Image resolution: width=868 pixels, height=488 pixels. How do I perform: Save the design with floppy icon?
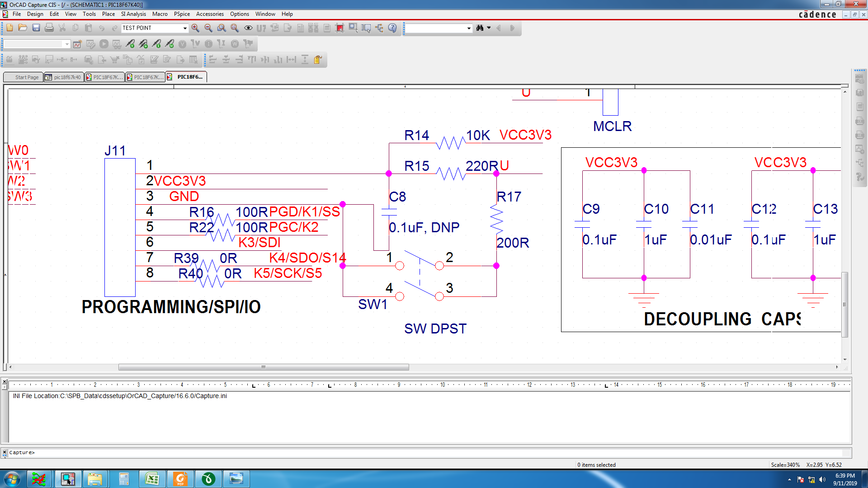[36, 28]
